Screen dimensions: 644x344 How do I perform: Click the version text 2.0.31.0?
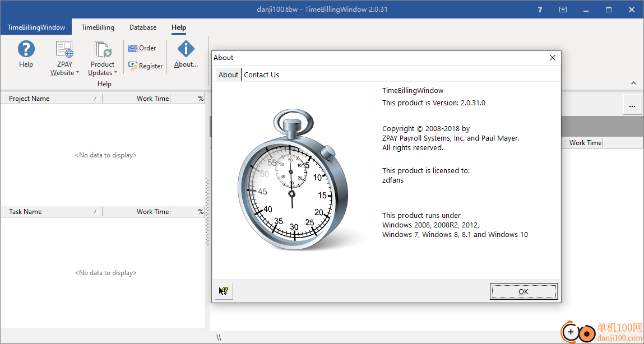472,103
